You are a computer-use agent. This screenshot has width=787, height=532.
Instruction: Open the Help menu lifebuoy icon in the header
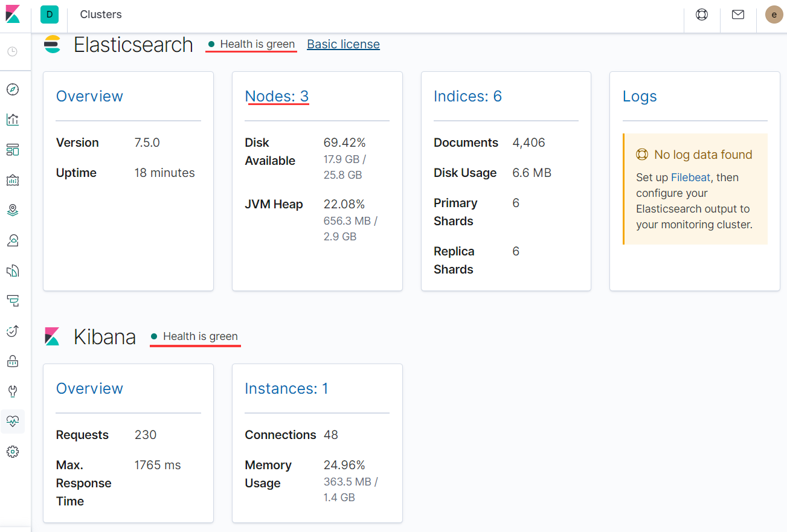[x=702, y=14]
